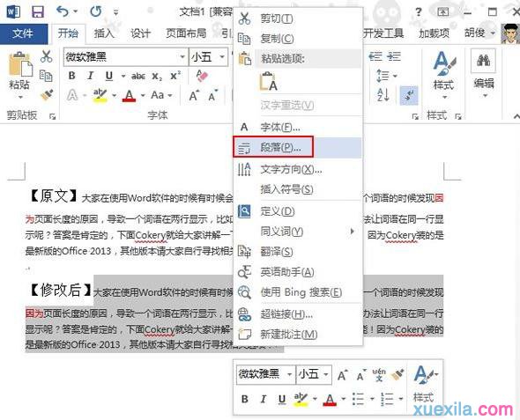This screenshot has height=420, width=520.
Task: Click the Keep Text Only paste option
Action: click(268, 82)
